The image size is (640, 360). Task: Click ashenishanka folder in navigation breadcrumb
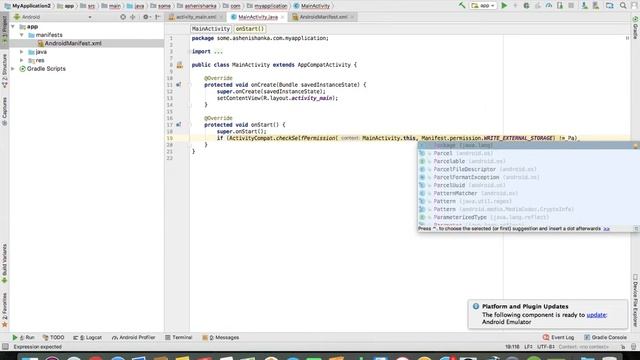pos(196,6)
